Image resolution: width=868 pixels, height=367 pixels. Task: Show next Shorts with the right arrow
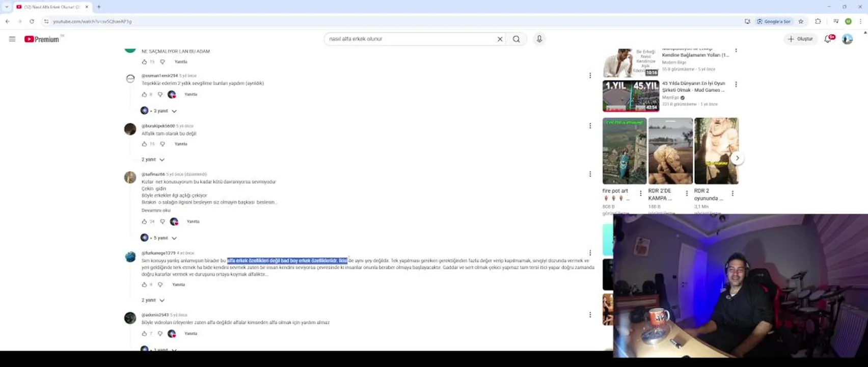737,158
